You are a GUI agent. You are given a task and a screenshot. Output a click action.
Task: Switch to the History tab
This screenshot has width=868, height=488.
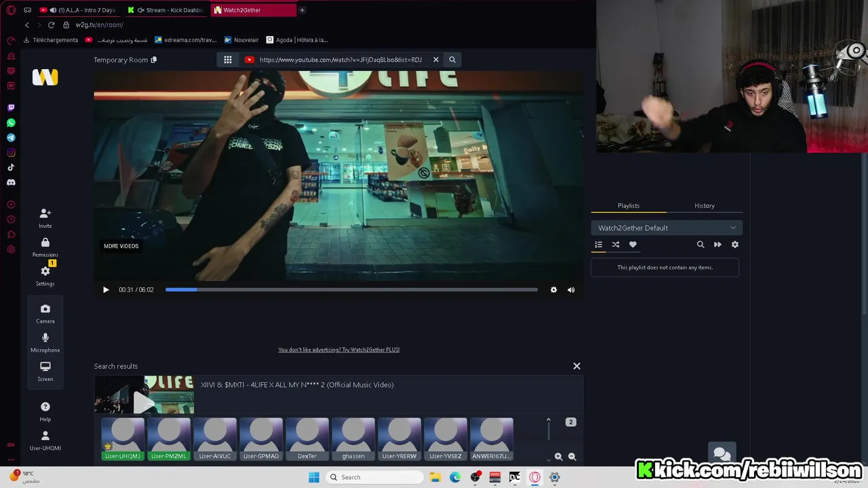point(705,205)
